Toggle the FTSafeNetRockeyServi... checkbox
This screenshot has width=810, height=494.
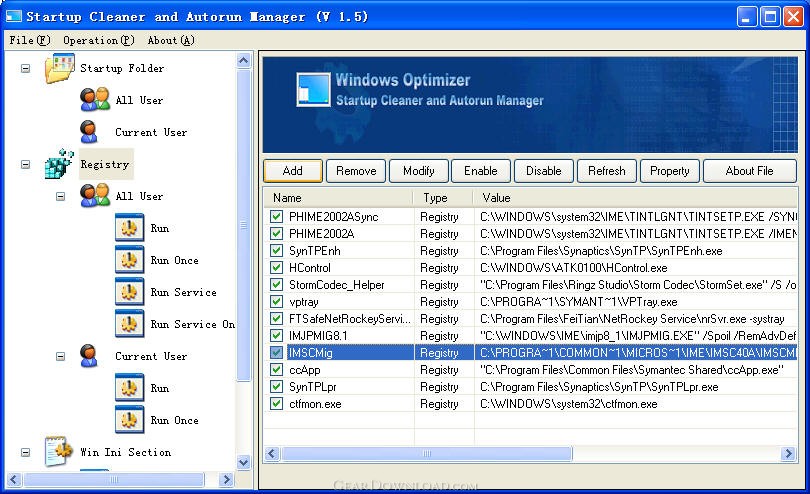(x=276, y=319)
